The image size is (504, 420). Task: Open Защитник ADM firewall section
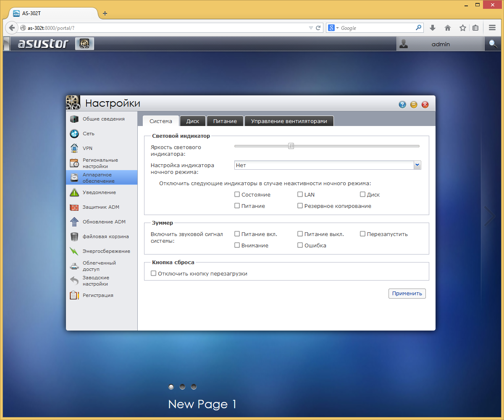coord(102,207)
